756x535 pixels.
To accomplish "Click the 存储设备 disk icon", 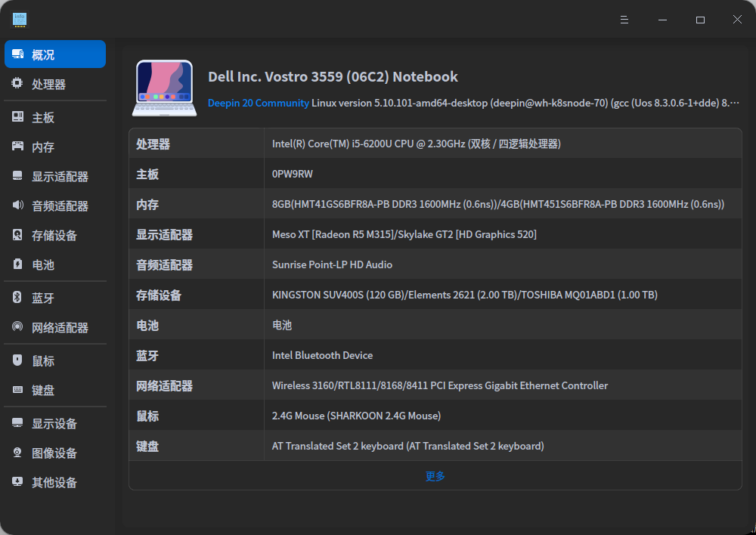I will [17, 235].
